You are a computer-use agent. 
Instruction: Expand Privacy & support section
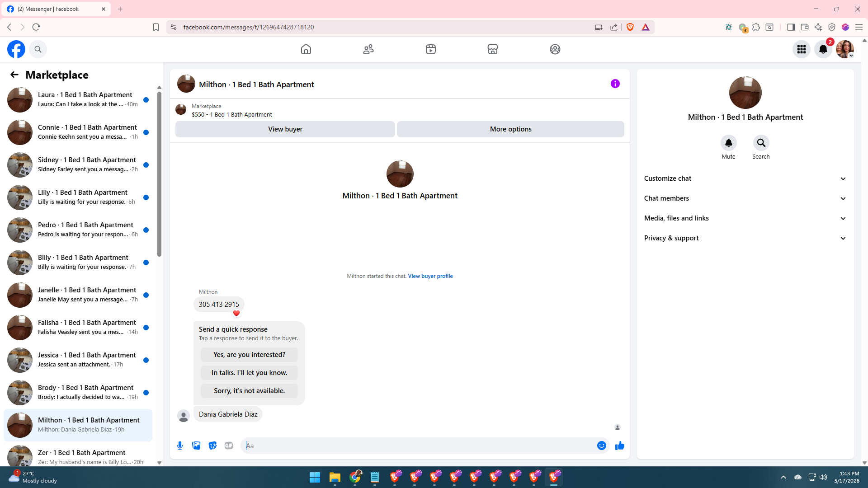745,238
